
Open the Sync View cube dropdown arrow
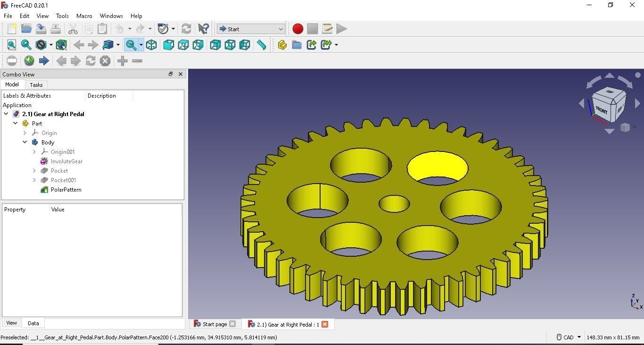click(x=118, y=45)
